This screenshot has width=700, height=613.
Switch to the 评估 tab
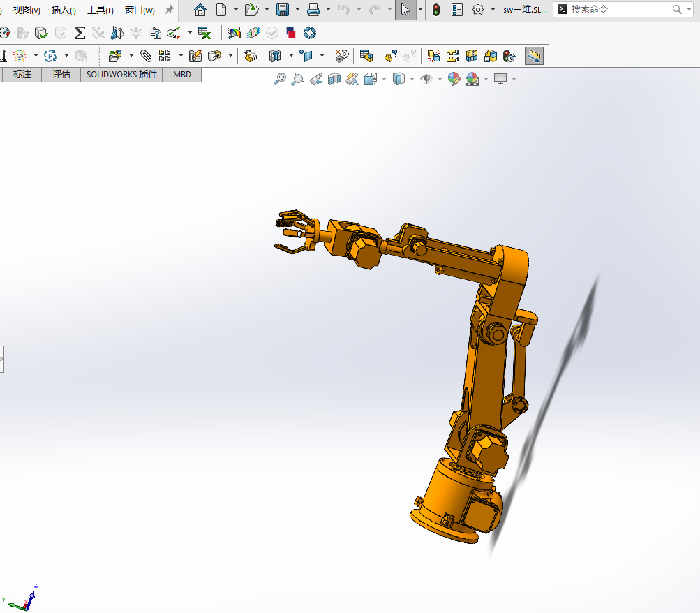pyautogui.click(x=61, y=74)
